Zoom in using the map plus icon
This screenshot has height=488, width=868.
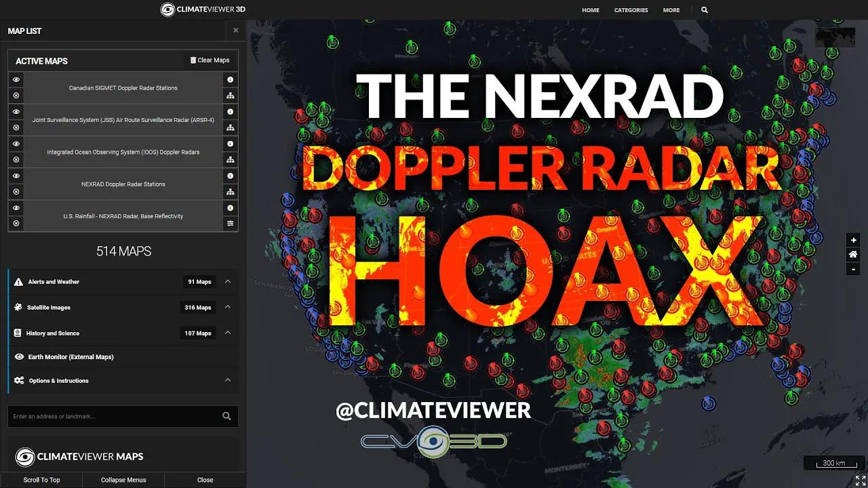pos(853,239)
